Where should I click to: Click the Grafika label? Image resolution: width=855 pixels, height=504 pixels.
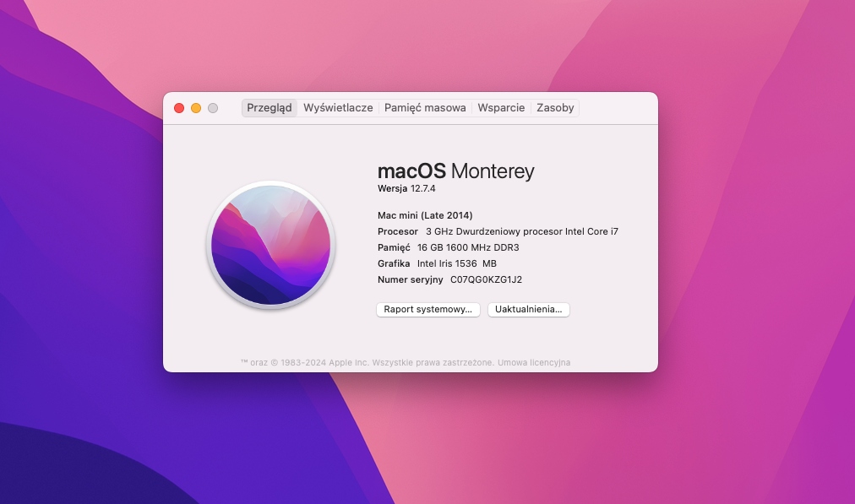394,263
